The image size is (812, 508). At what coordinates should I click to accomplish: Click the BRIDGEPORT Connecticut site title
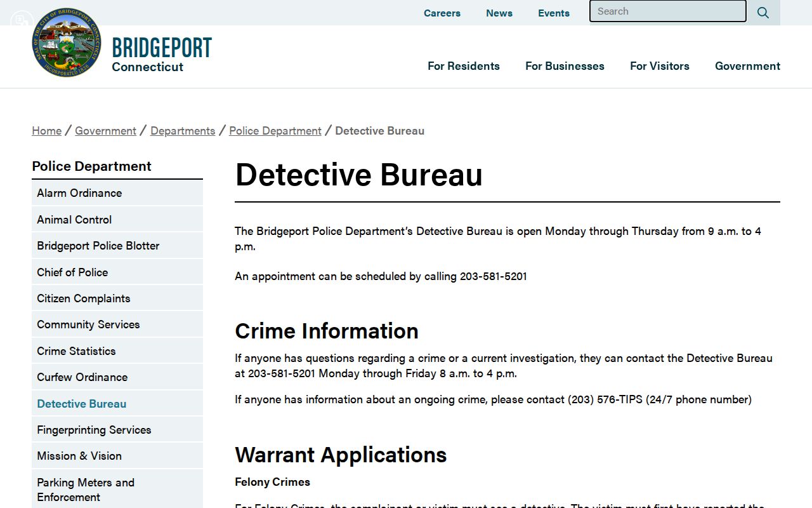162,55
